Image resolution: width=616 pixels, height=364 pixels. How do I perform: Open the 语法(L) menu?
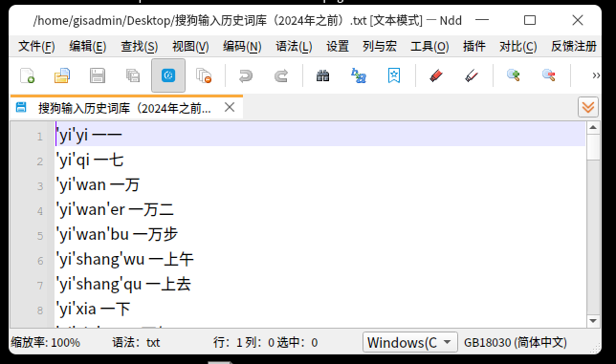294,47
